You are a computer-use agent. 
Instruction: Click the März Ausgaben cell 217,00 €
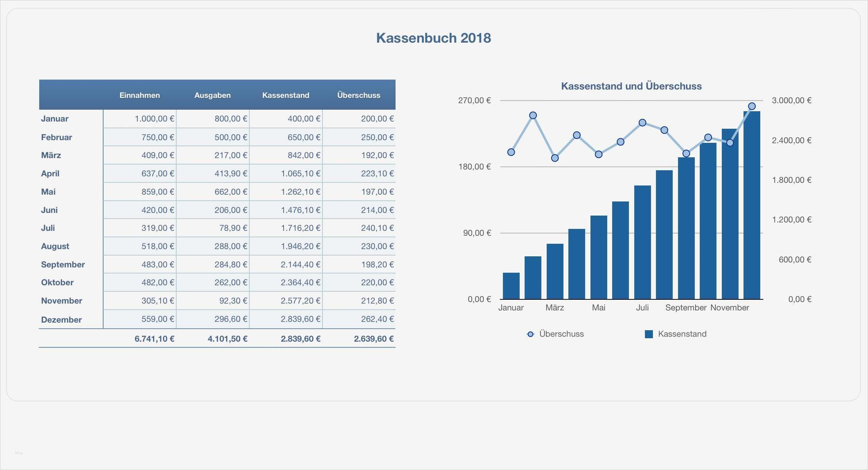(231, 155)
